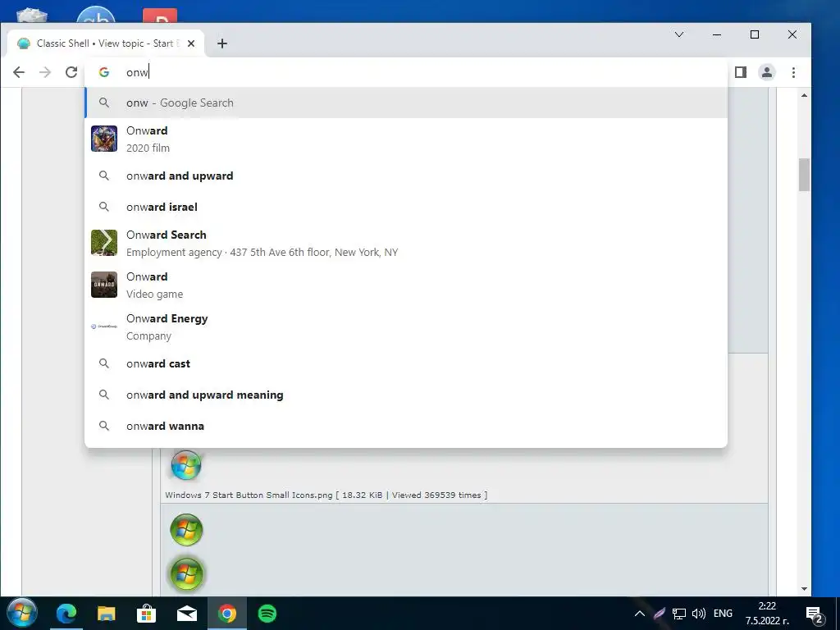Click the Onward video game thumbnail

pos(104,285)
